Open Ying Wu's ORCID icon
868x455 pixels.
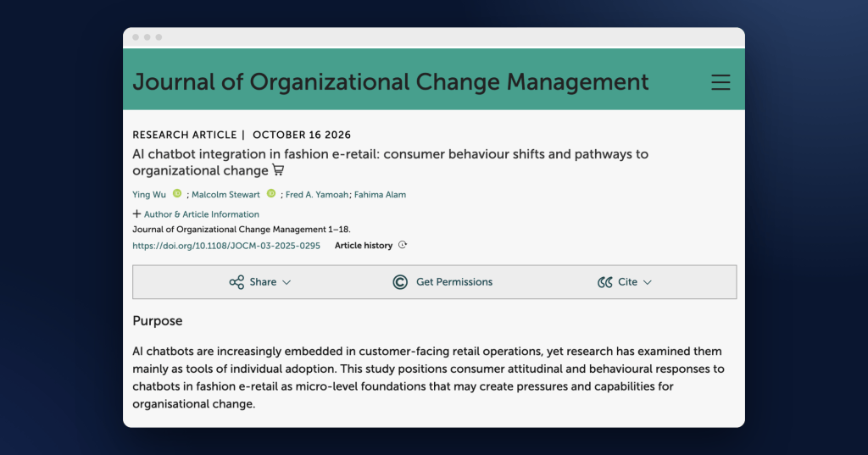pyautogui.click(x=177, y=193)
